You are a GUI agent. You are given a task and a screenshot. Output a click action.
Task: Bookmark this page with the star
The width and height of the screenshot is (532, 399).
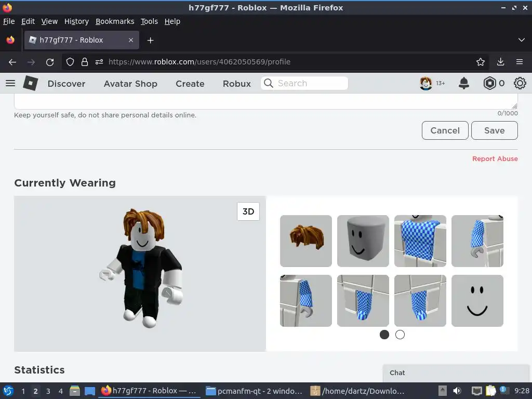tap(480, 62)
